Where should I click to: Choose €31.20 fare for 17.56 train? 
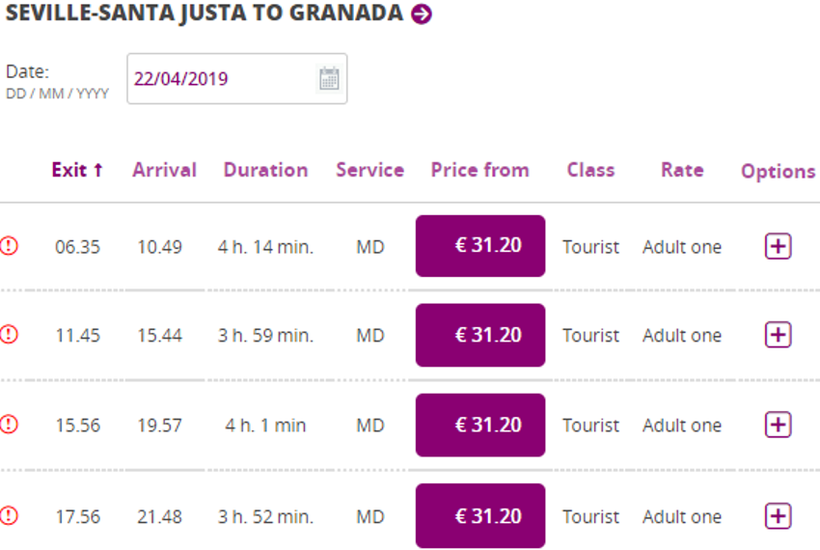point(480,516)
